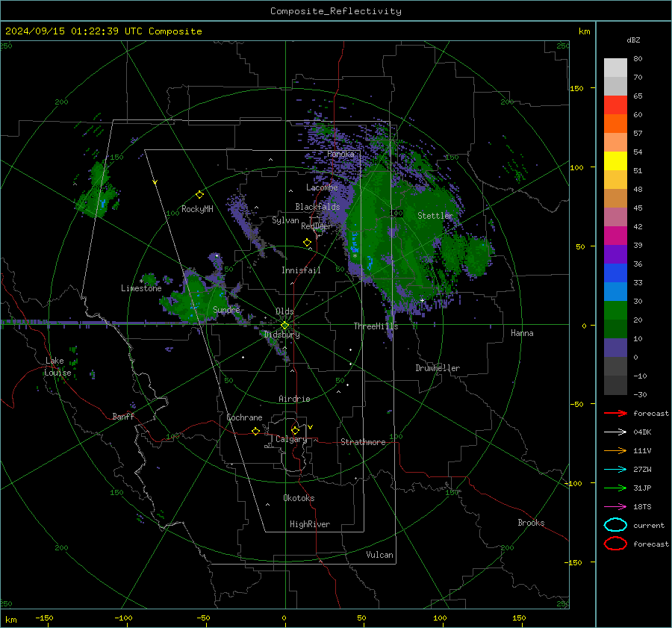Select the purple 36-39 dBZ swatch

615,255
